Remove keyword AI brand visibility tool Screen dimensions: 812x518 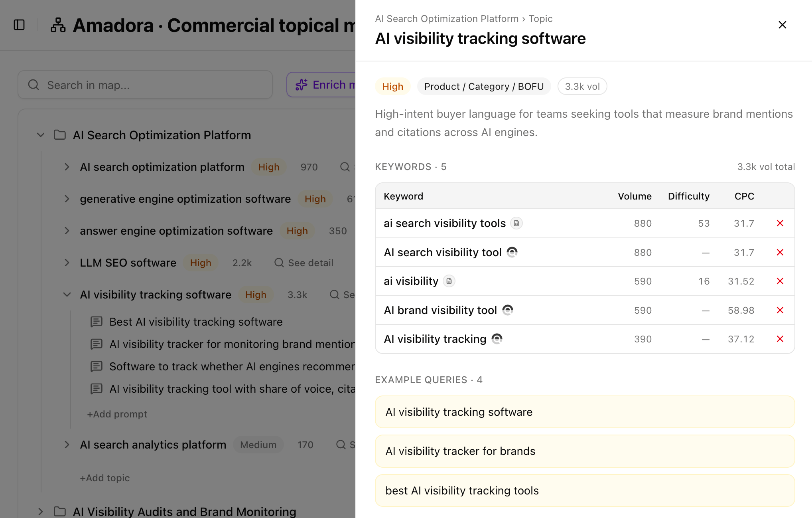click(780, 310)
